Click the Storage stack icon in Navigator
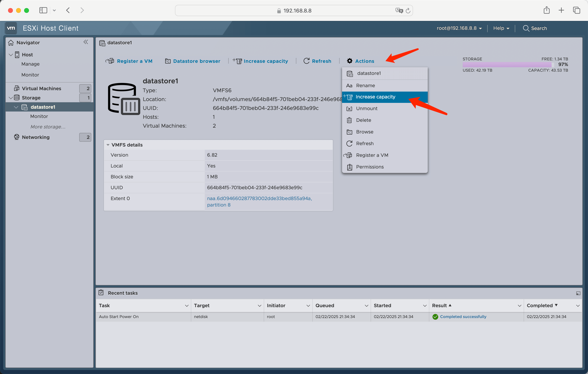The width and height of the screenshot is (588, 374). click(17, 98)
